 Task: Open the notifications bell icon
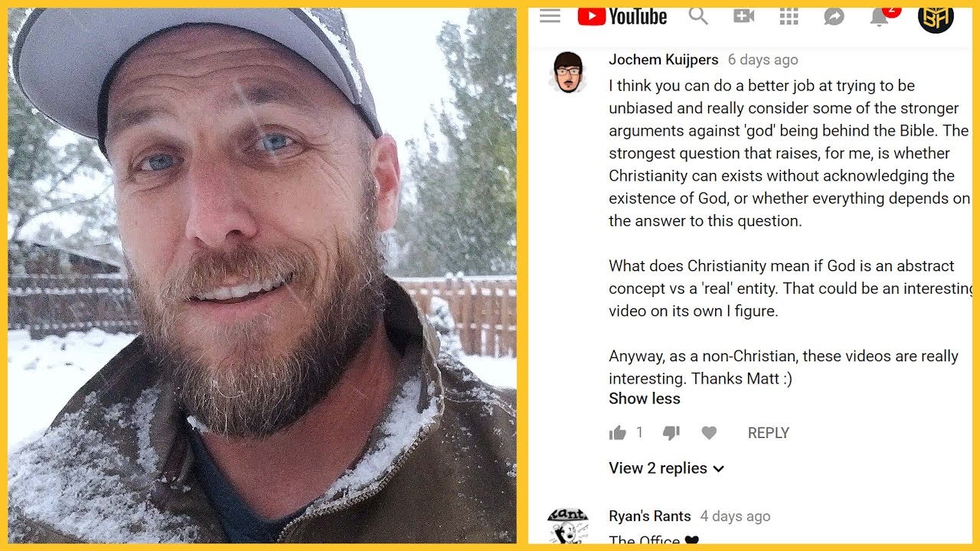[x=880, y=16]
